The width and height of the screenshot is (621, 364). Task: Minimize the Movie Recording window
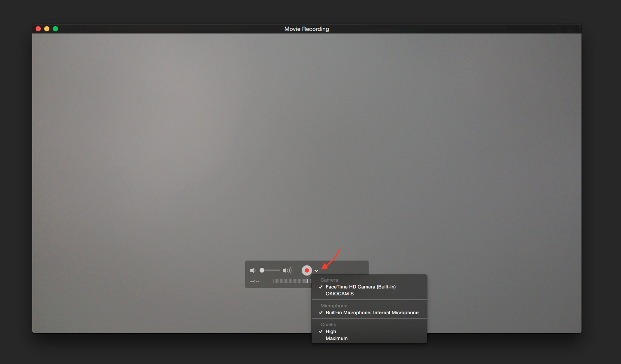tap(47, 29)
